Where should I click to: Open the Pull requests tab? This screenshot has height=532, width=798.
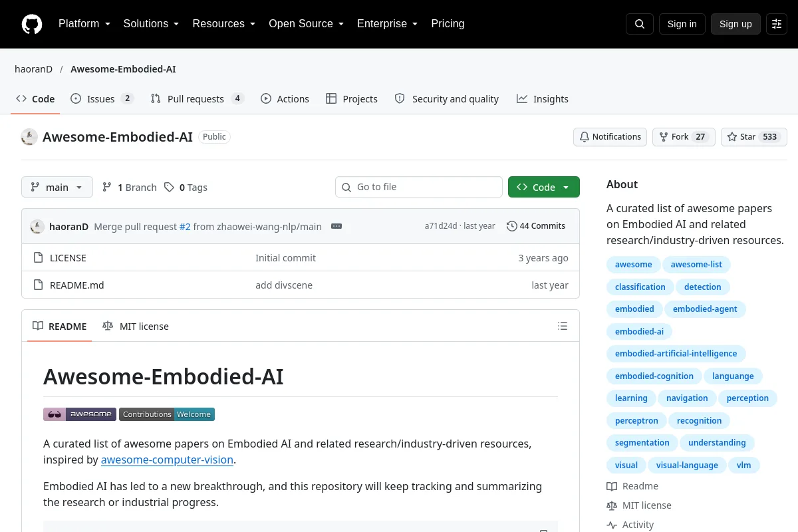(198, 99)
